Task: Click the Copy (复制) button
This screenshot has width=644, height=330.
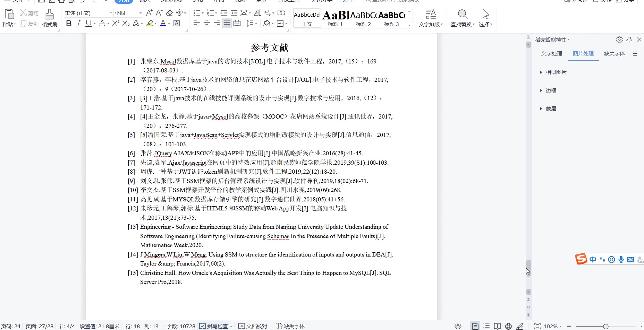Action: pyautogui.click(x=29, y=24)
